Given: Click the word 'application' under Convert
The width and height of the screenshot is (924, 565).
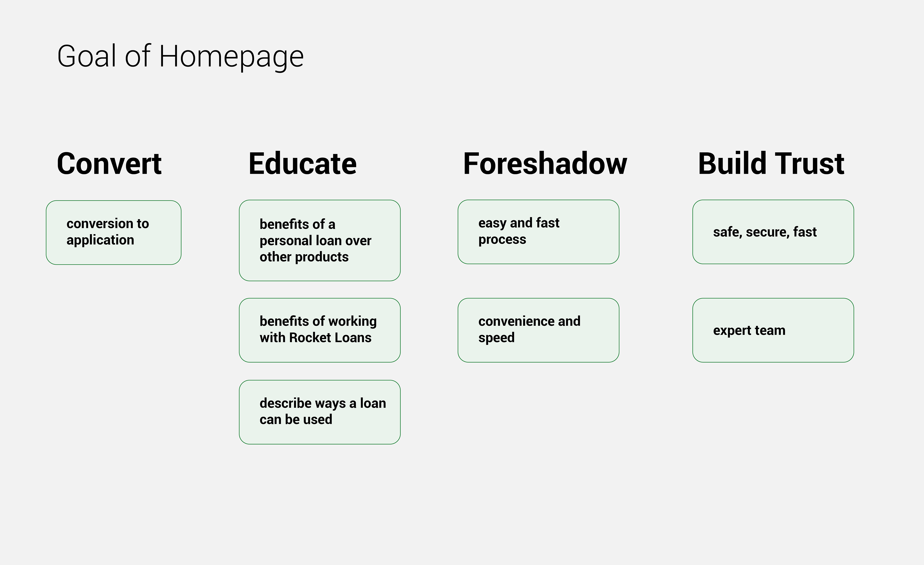Looking at the screenshot, I should (x=100, y=240).
